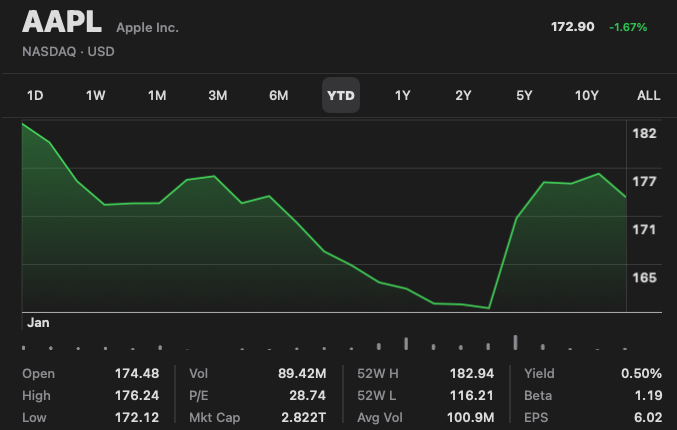Click the EPS value 6.02
677x430 pixels.
648,417
